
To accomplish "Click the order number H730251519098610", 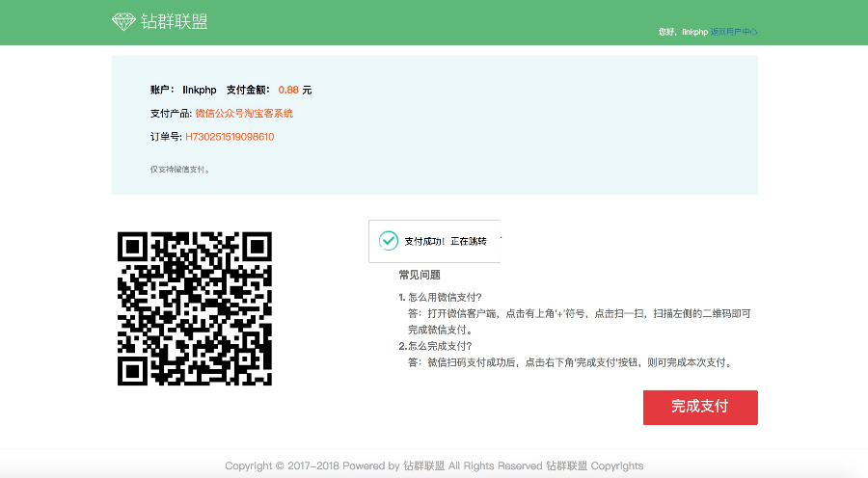I will (230, 137).
